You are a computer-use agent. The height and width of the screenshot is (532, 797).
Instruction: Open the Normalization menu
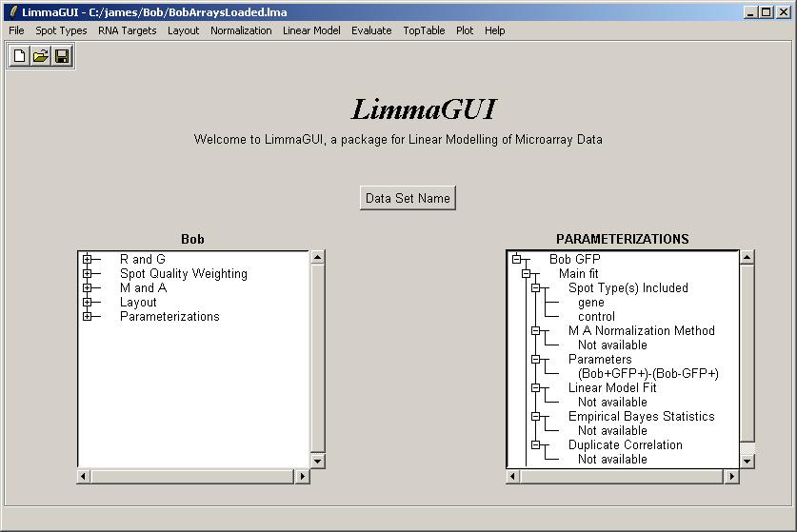coord(241,30)
